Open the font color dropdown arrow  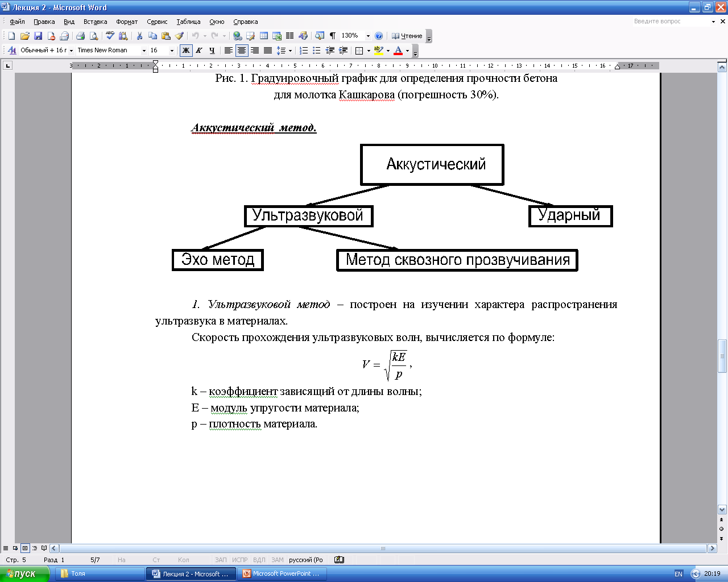(x=407, y=51)
